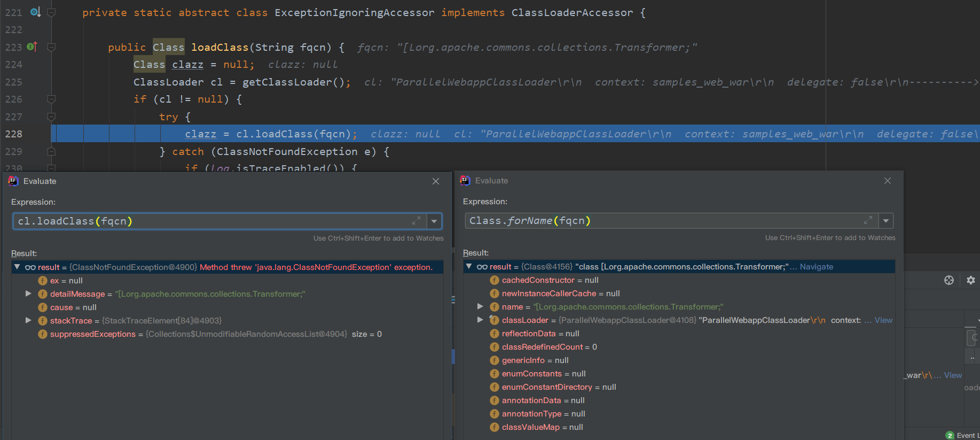Click the glasses watch icon on left result
980x440 pixels.
click(x=30, y=267)
